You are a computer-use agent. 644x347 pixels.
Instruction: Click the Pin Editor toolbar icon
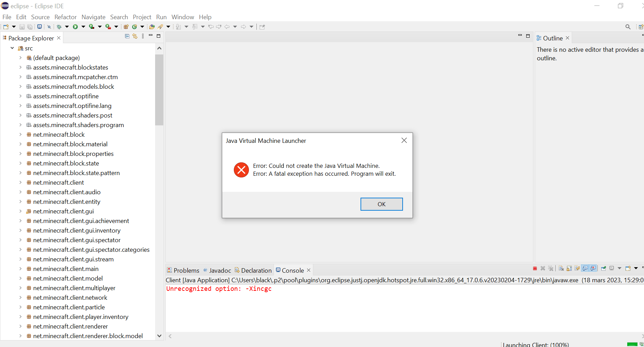pyautogui.click(x=262, y=27)
